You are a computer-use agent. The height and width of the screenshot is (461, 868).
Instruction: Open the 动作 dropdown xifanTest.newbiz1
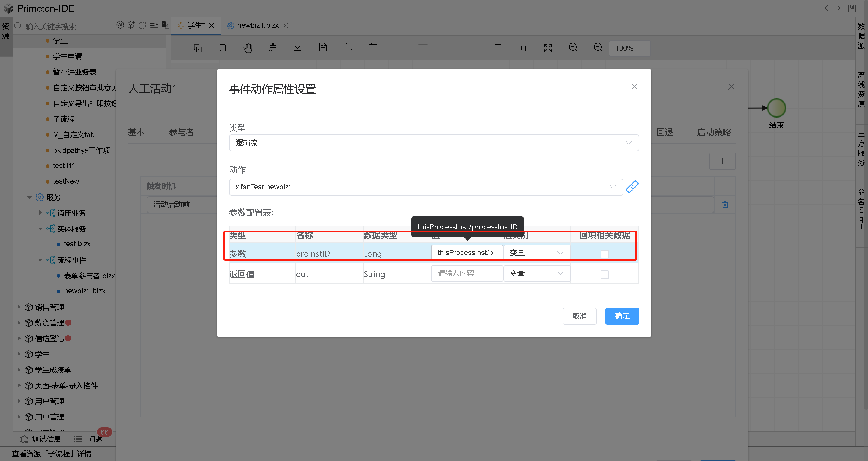pos(426,187)
